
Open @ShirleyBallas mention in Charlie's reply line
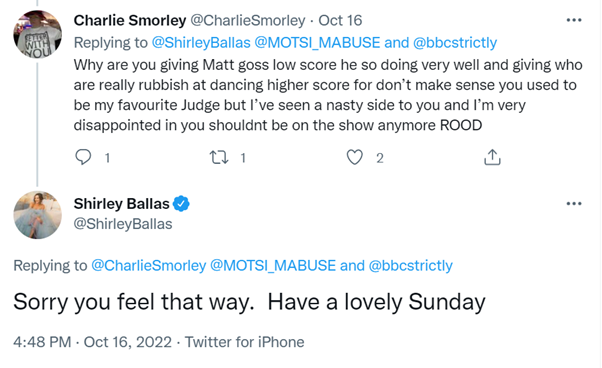[x=201, y=43]
